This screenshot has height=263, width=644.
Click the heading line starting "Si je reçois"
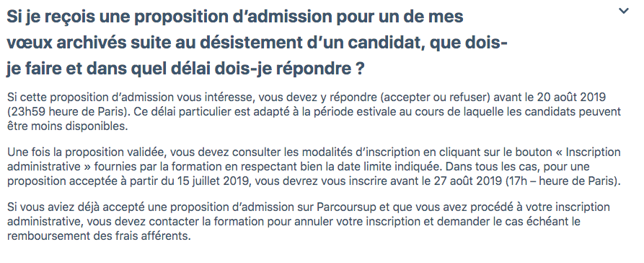[235, 17]
